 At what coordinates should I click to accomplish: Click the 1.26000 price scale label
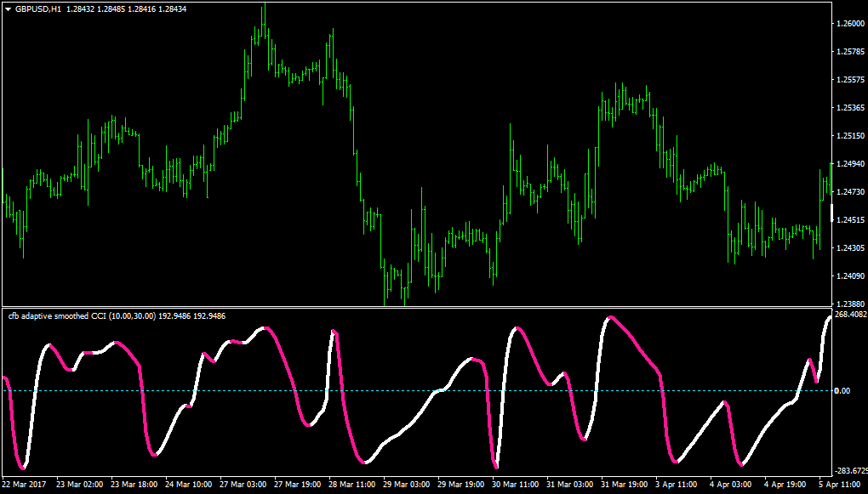[x=851, y=23]
